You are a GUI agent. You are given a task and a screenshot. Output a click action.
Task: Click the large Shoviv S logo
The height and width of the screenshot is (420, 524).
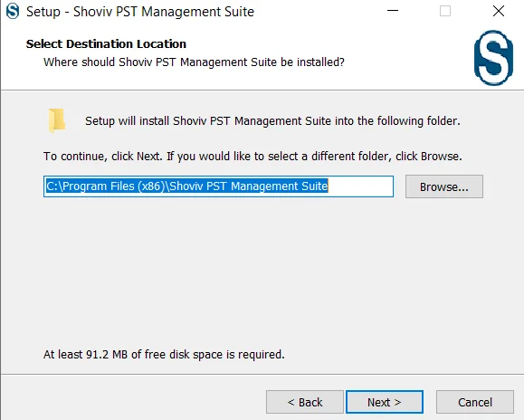coord(493,57)
